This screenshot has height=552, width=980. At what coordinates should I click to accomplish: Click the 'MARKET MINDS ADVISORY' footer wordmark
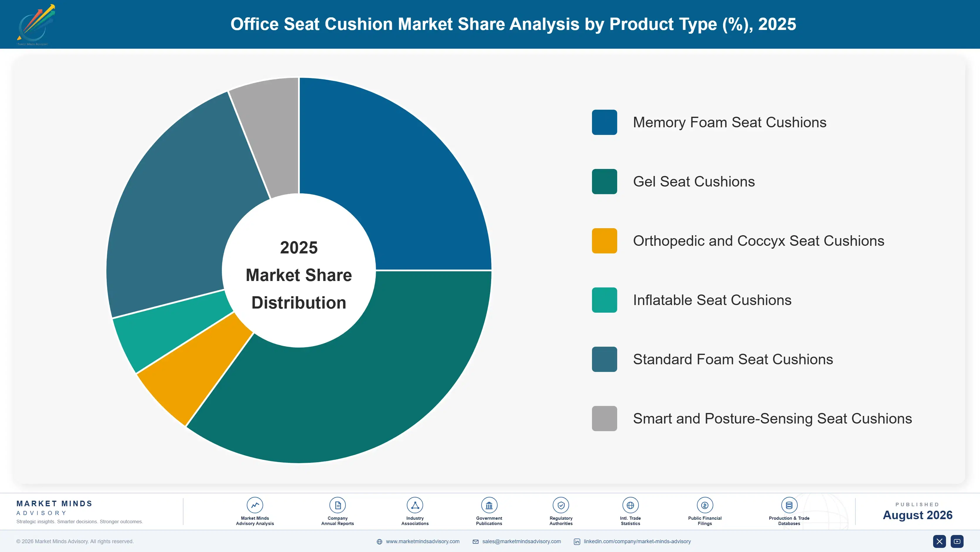pos(55,508)
